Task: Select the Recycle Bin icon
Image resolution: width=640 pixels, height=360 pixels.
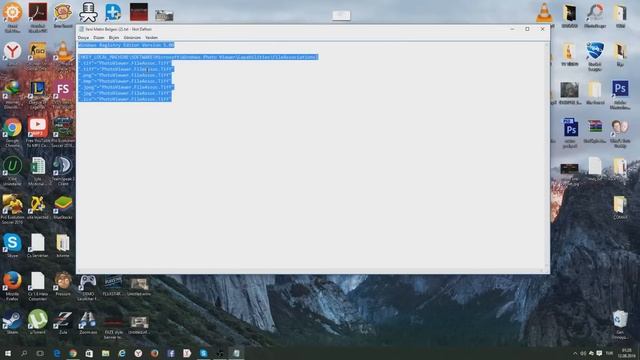Action: point(620,324)
